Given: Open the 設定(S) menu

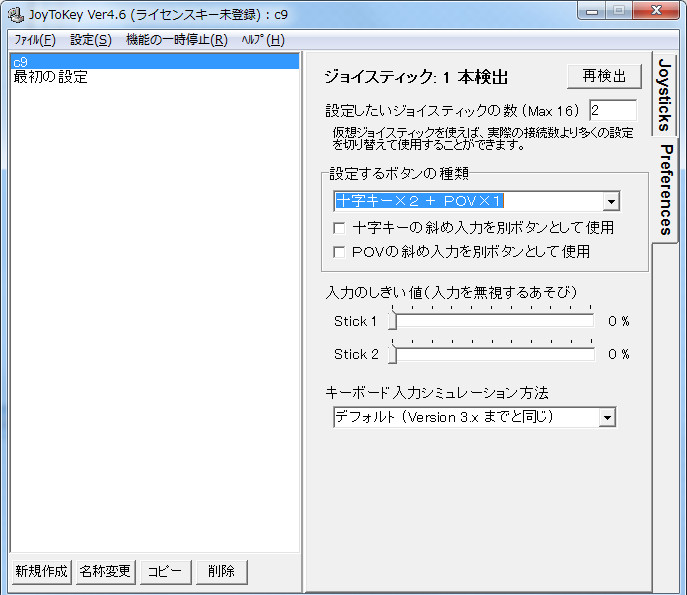Looking at the screenshot, I should click(x=91, y=40).
